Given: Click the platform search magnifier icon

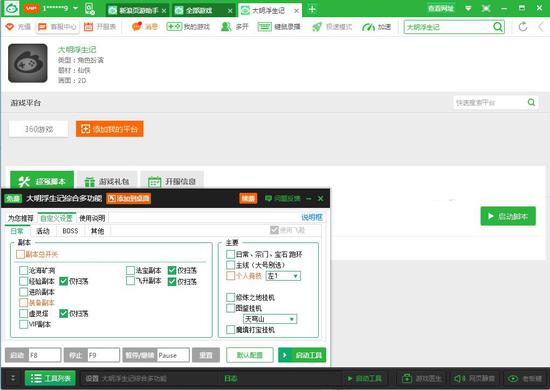Looking at the screenshot, I should coord(531,102).
